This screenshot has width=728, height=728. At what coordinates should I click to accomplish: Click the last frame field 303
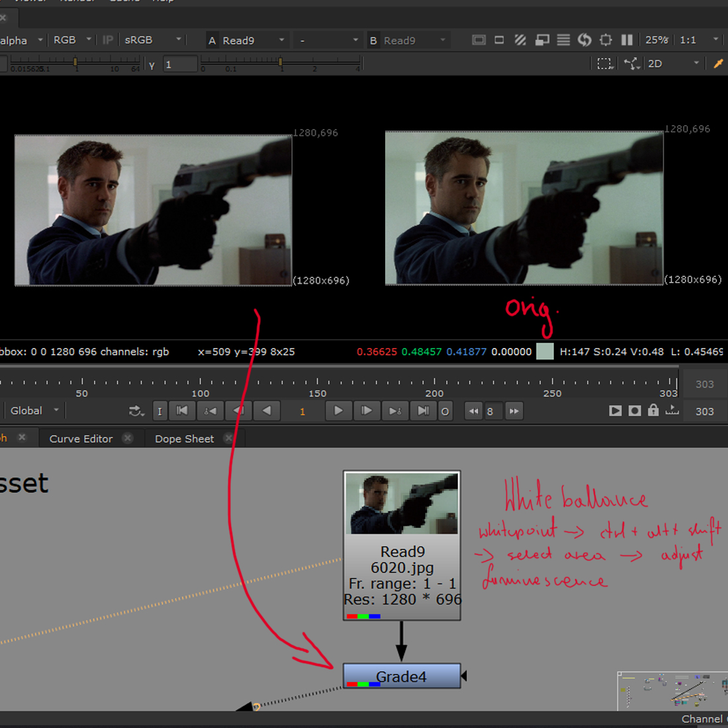(704, 412)
